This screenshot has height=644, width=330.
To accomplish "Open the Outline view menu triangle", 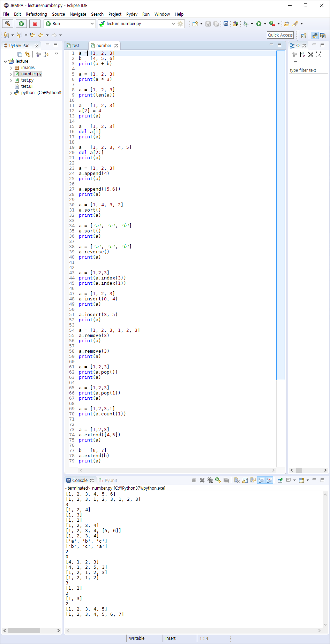I will [x=295, y=62].
